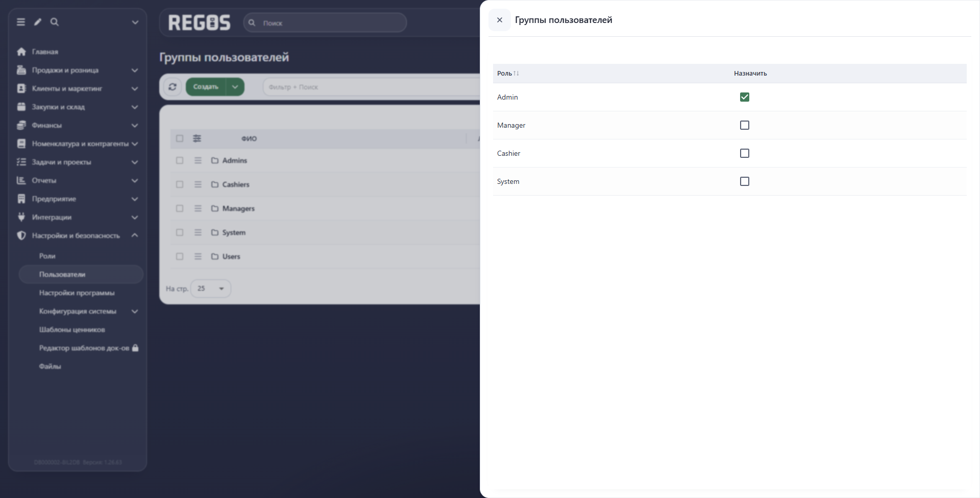The height and width of the screenshot is (498, 980).
Task: Focus the Фильтр + Поиск field
Action: [x=372, y=87]
